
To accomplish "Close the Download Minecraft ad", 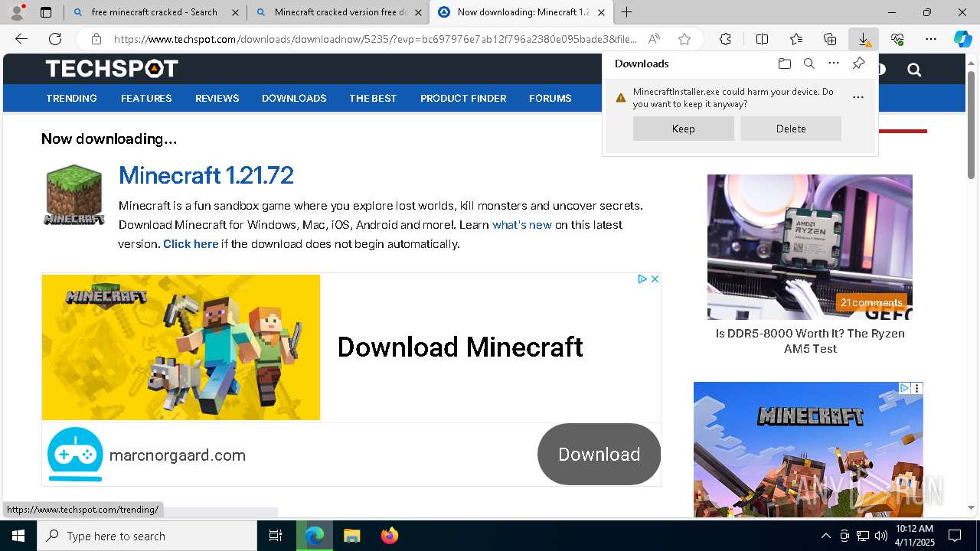I will [655, 279].
